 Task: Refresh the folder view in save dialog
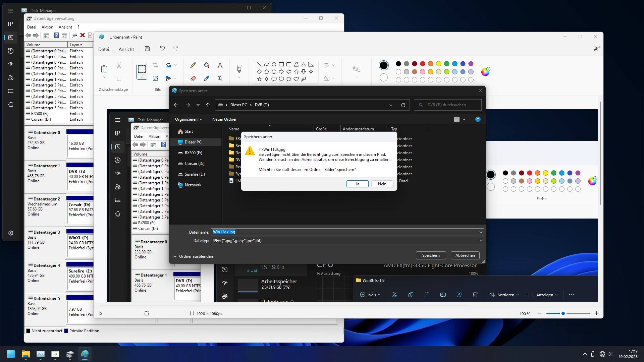403,105
